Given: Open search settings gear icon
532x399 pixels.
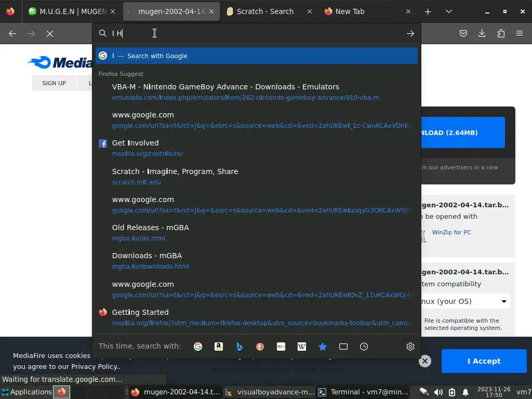Looking at the screenshot, I should click(x=410, y=347).
